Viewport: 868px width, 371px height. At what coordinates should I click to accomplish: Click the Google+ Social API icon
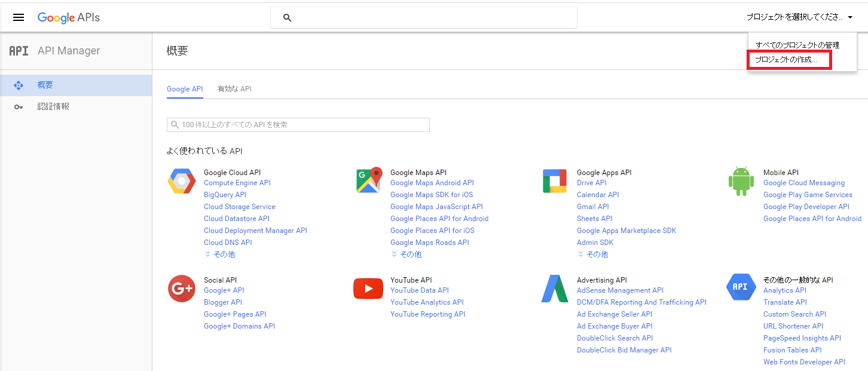tap(182, 289)
